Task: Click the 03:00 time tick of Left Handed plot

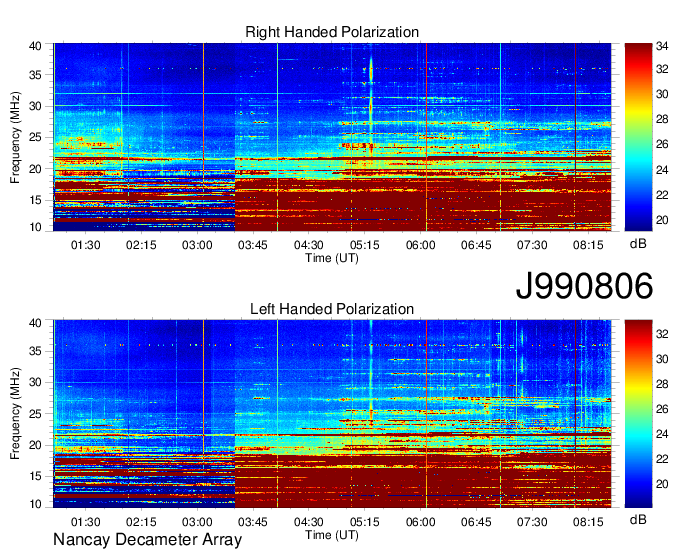Action: pyautogui.click(x=197, y=522)
